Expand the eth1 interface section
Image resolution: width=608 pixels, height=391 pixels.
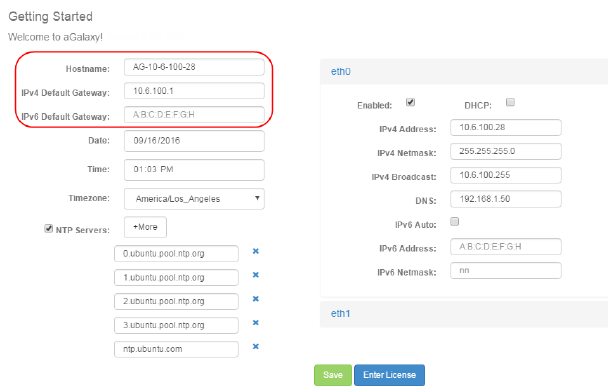coord(340,314)
